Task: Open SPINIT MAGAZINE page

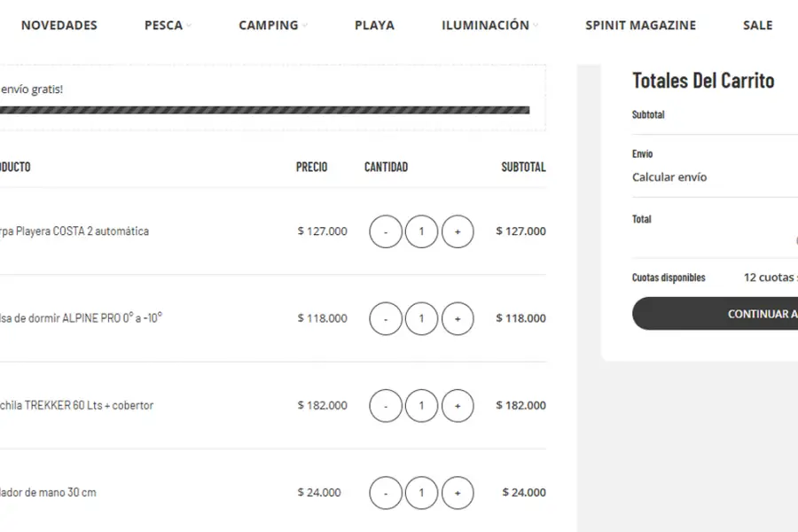Action: point(640,26)
